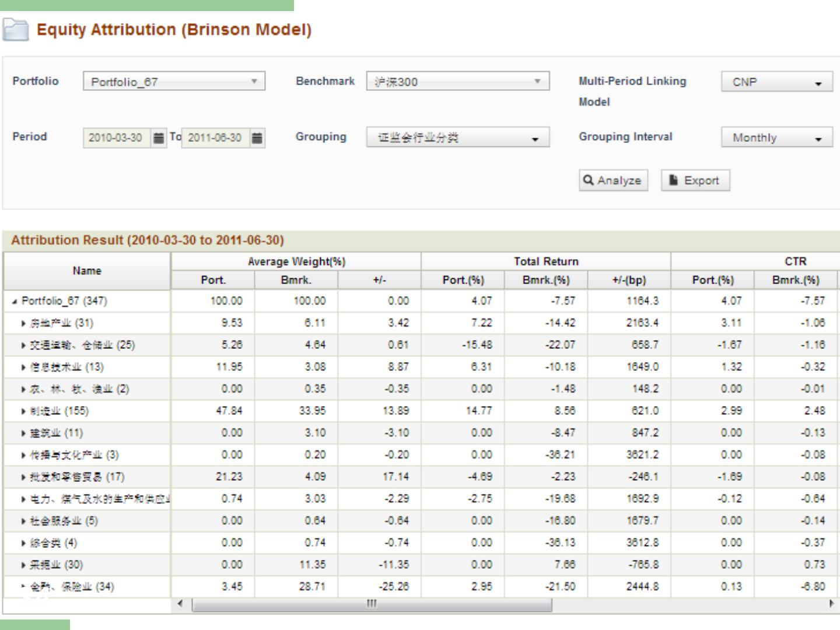The width and height of the screenshot is (840, 630).
Task: Collapse the Portfolio_67 (347) root row
Action: click(x=15, y=302)
